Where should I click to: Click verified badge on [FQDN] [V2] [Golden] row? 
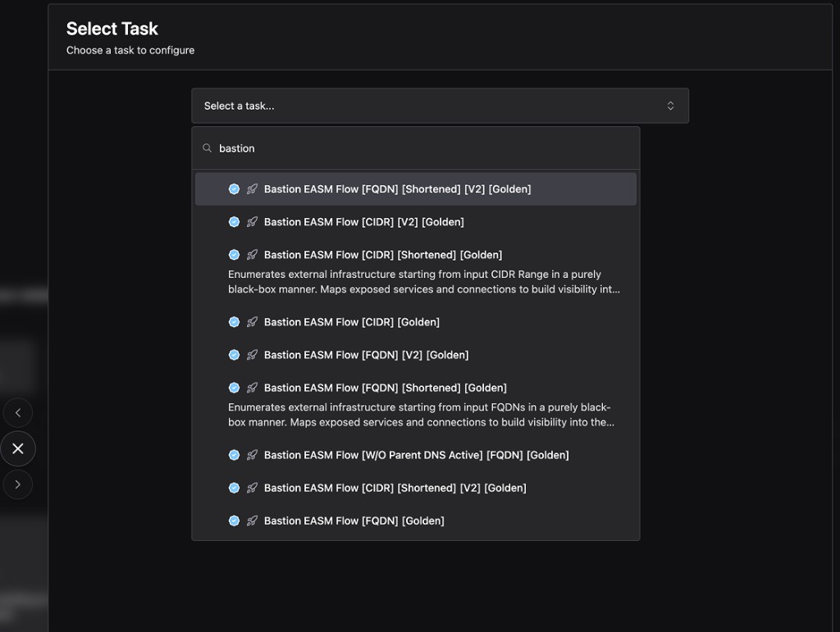click(234, 355)
